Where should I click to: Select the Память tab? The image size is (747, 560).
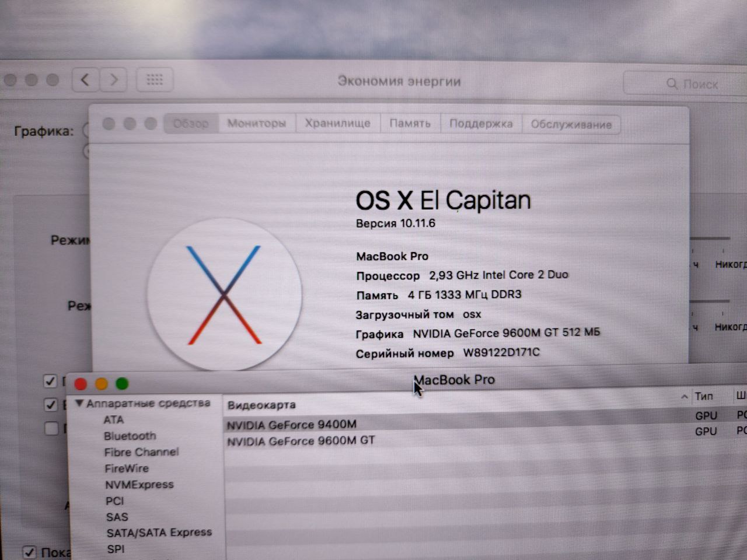click(x=410, y=123)
